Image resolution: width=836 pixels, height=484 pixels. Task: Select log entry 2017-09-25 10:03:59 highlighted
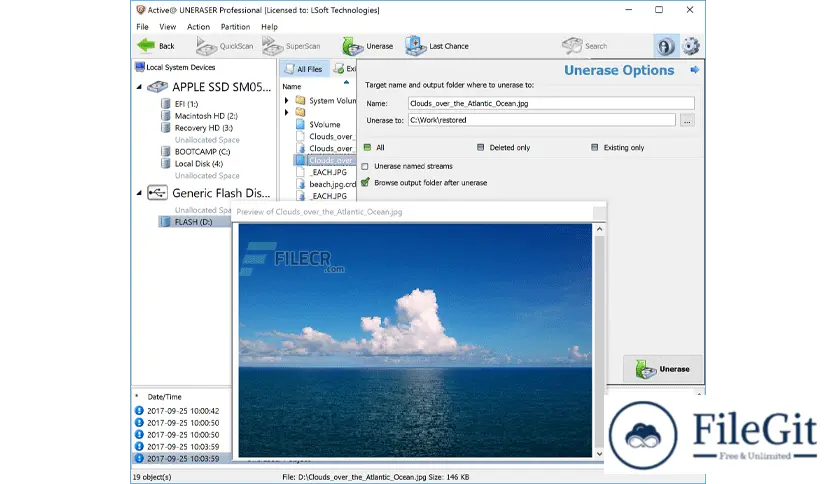point(181,458)
